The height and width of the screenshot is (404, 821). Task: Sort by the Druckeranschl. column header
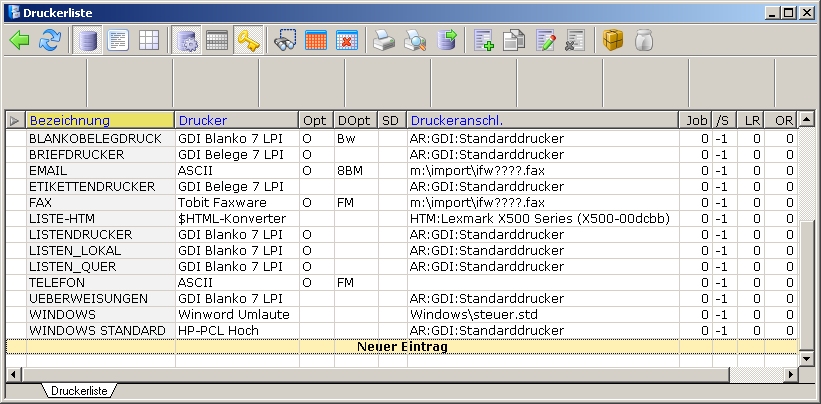[x=540, y=120]
